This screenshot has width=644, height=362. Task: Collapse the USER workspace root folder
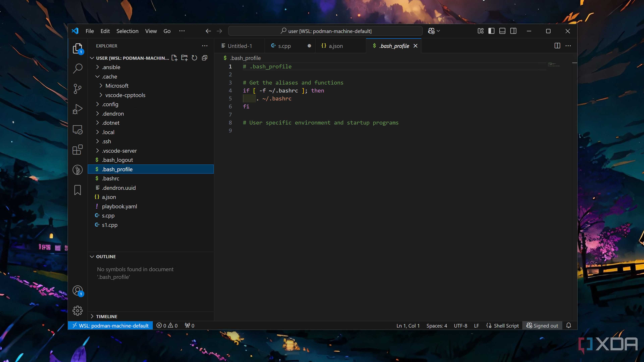tap(92, 58)
